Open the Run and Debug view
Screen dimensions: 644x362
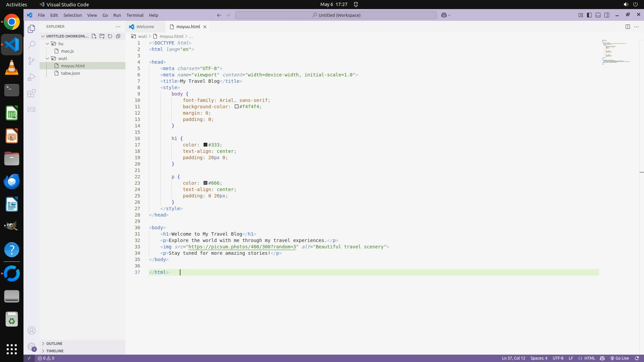[32, 77]
